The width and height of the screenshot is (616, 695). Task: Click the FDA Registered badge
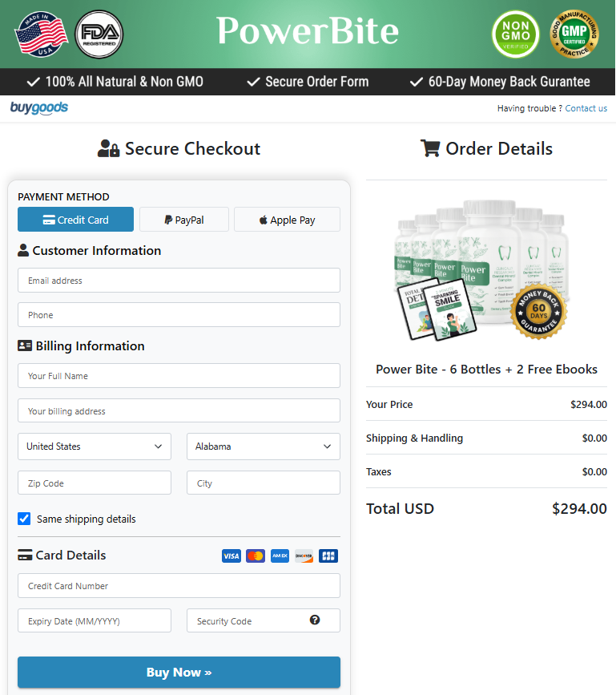pyautogui.click(x=99, y=34)
